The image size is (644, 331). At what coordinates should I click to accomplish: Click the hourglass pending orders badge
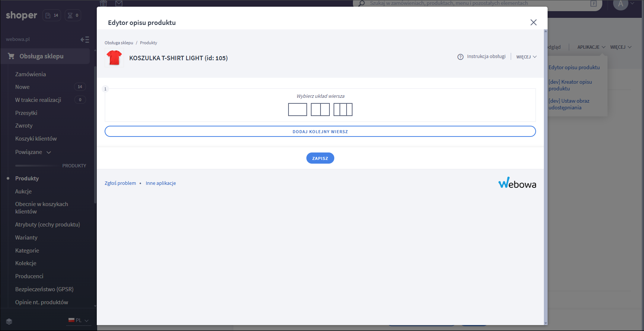73,15
